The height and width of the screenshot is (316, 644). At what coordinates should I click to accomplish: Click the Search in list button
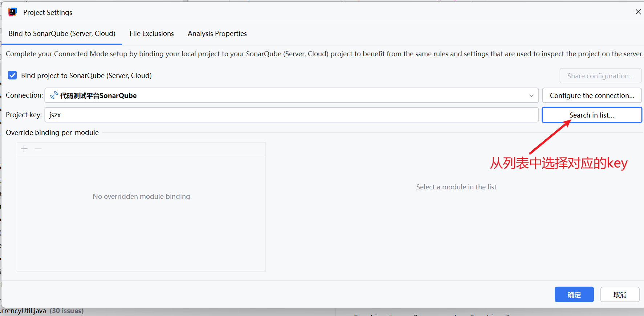592,115
